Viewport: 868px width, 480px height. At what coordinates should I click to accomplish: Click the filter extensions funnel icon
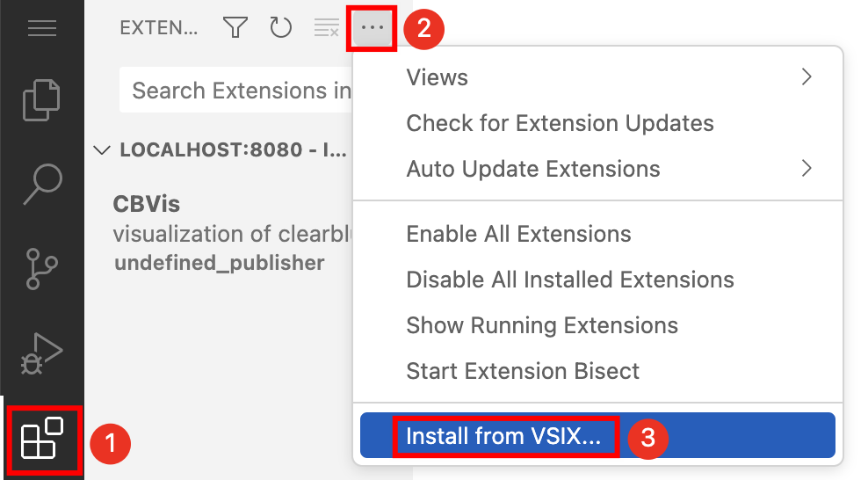pyautogui.click(x=235, y=28)
